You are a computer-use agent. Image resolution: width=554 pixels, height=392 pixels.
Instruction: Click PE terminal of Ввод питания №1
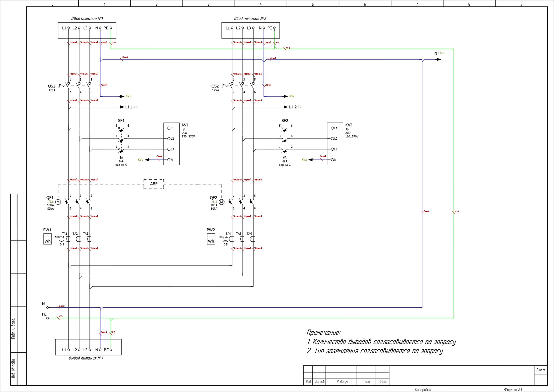coord(111,28)
